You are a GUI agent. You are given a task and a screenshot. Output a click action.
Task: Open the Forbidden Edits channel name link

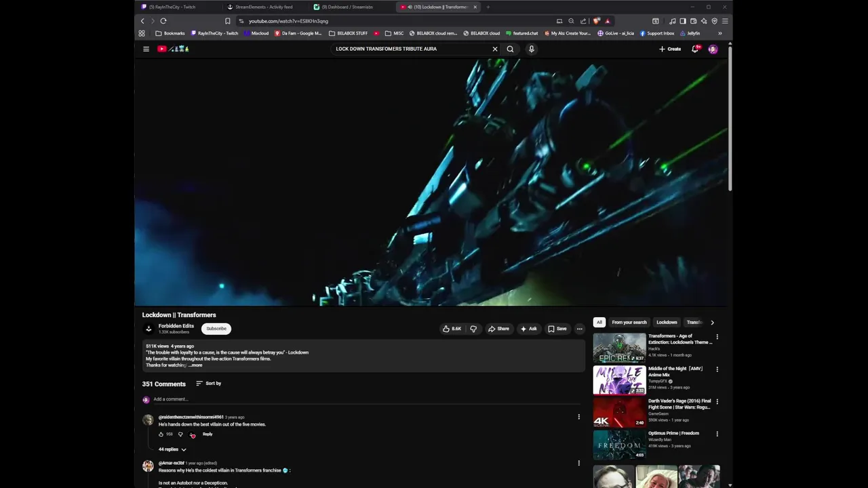pos(176,326)
